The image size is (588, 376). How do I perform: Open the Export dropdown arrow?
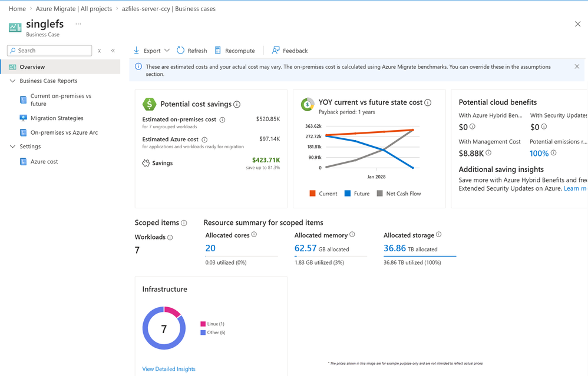167,51
